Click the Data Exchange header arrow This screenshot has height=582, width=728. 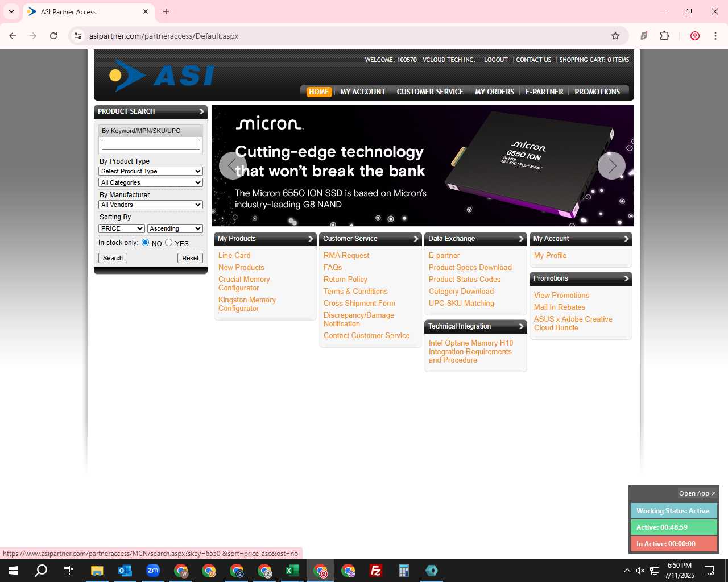tap(521, 239)
